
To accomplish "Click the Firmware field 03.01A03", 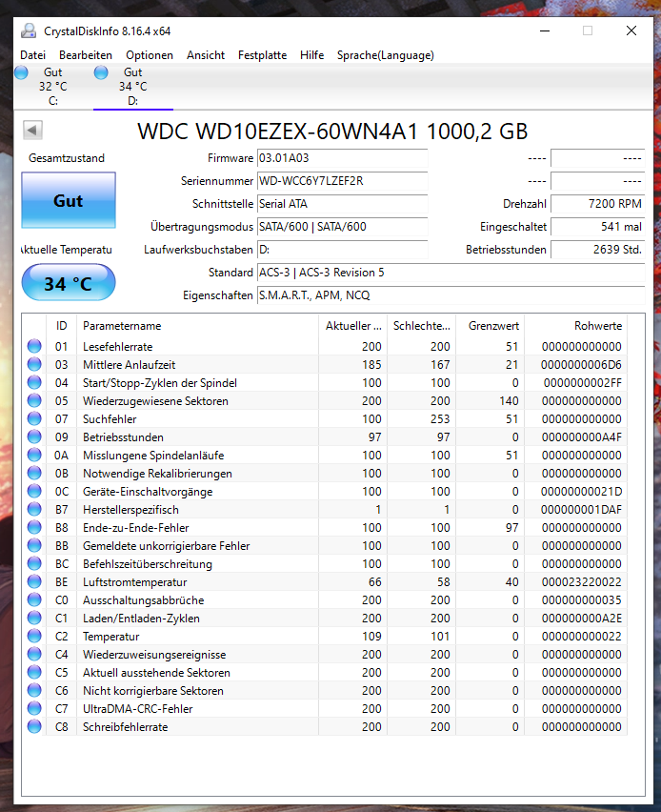I will coord(342,158).
